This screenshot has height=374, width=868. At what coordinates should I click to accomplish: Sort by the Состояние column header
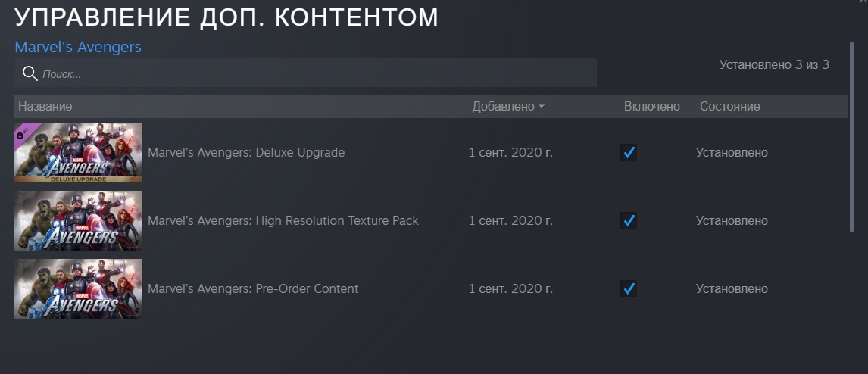(729, 106)
